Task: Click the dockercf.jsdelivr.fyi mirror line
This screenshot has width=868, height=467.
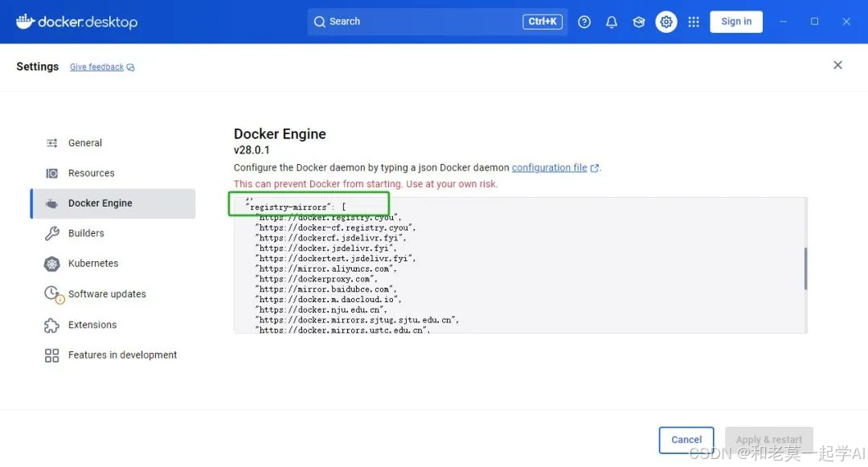Action: [x=330, y=238]
